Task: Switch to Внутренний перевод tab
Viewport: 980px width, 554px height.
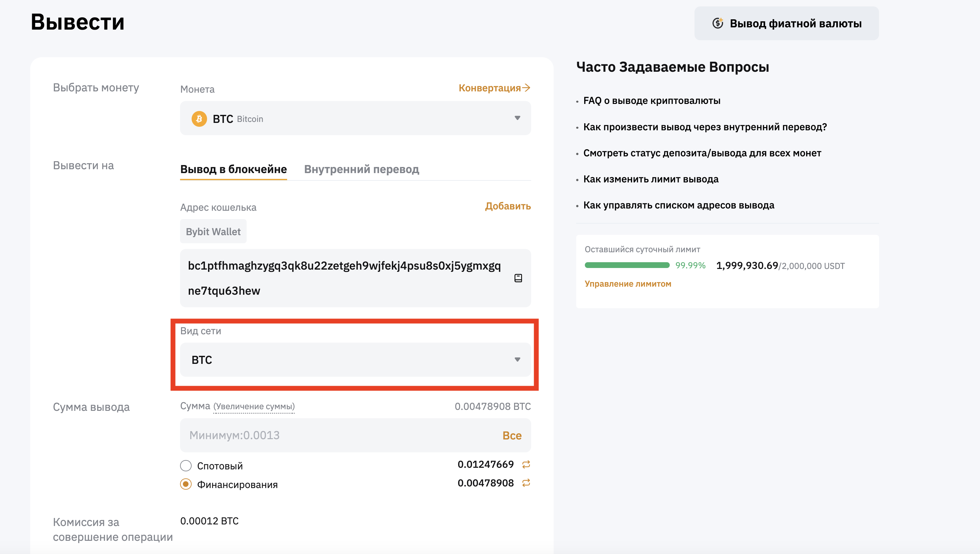Action: coord(361,169)
